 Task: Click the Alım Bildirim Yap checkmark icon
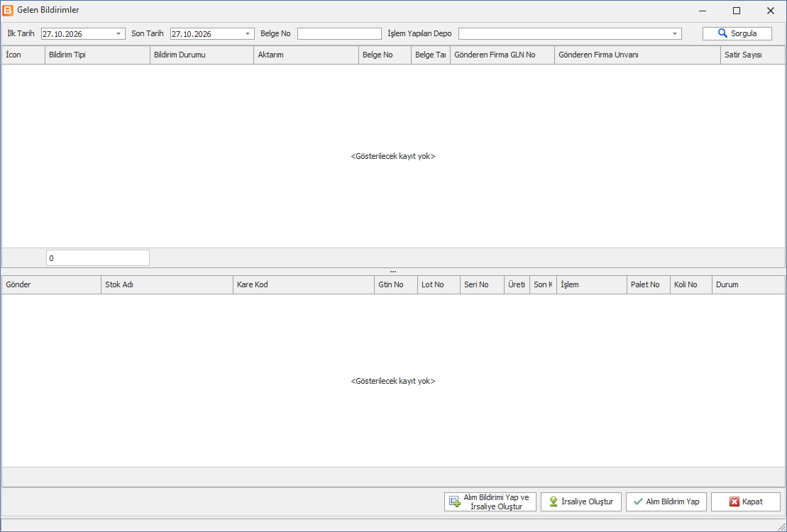pos(638,501)
